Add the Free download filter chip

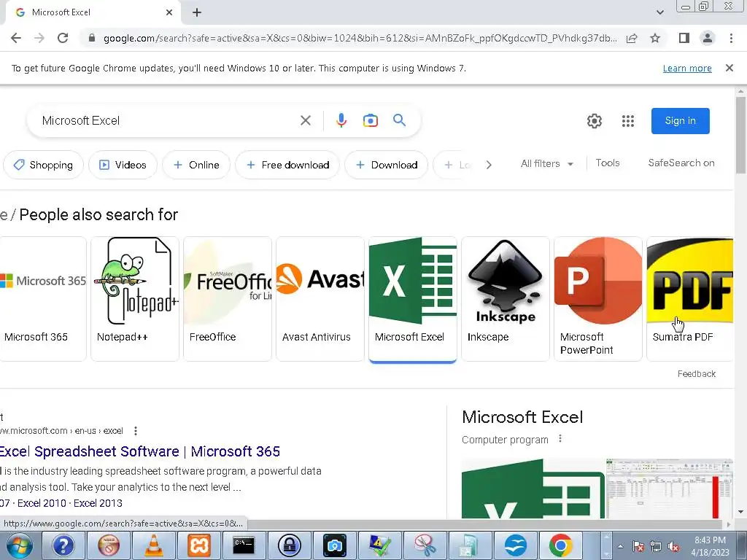287,165
